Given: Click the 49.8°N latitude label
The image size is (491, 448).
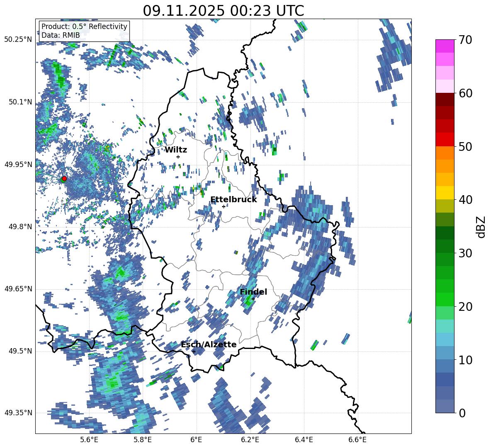Looking at the screenshot, I should [x=20, y=227].
